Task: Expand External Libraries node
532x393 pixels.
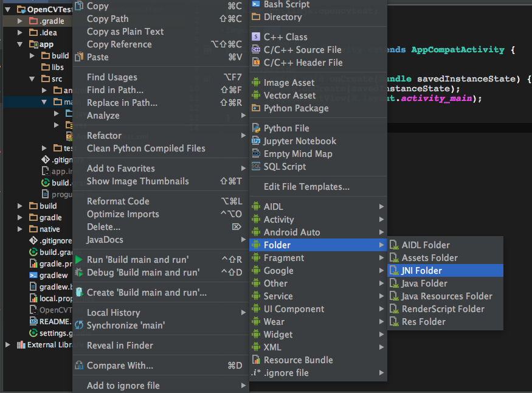Action: pos(7,345)
